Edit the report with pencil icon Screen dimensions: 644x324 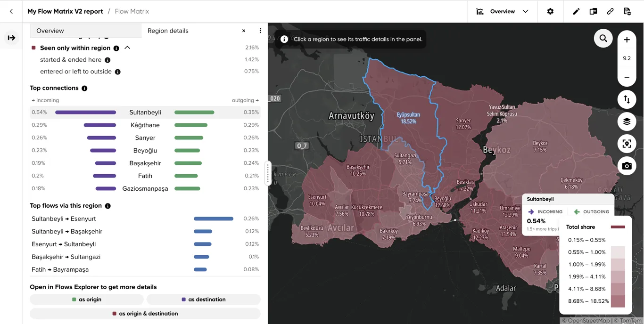[x=576, y=11]
